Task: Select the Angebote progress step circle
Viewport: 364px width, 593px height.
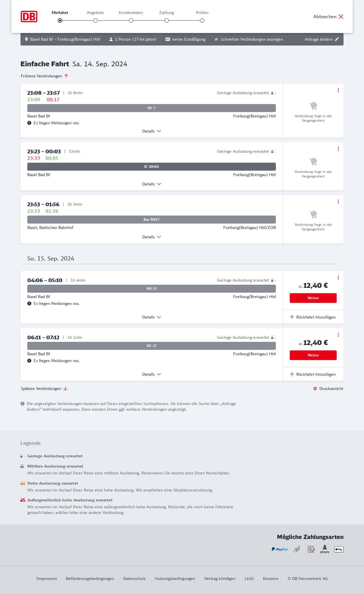Action: (x=96, y=20)
